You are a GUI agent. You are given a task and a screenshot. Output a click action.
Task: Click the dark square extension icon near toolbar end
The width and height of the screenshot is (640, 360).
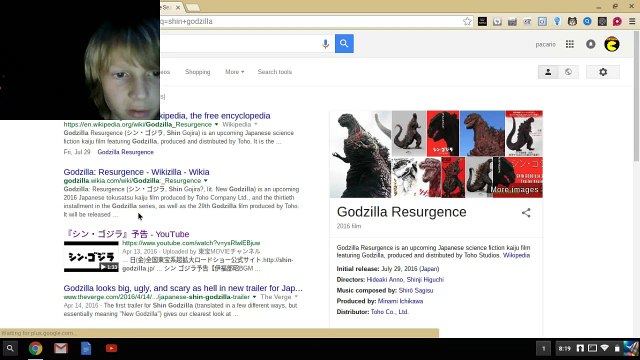pyautogui.click(x=602, y=21)
